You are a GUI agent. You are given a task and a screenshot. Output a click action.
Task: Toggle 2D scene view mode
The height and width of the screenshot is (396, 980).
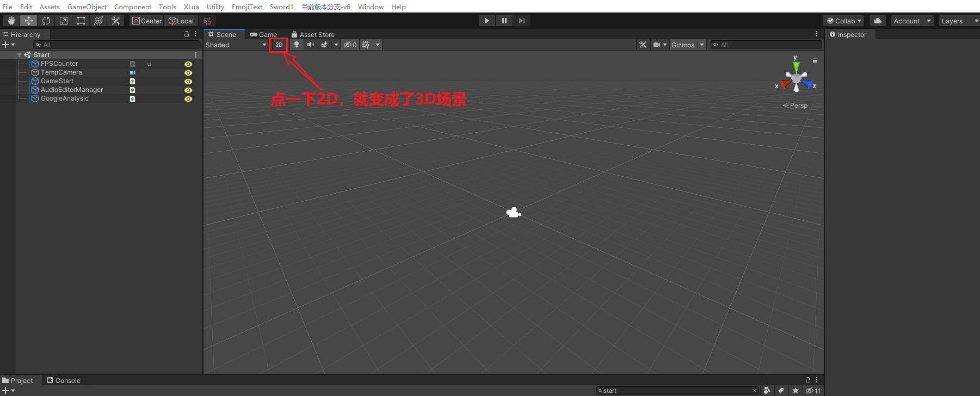(x=279, y=45)
